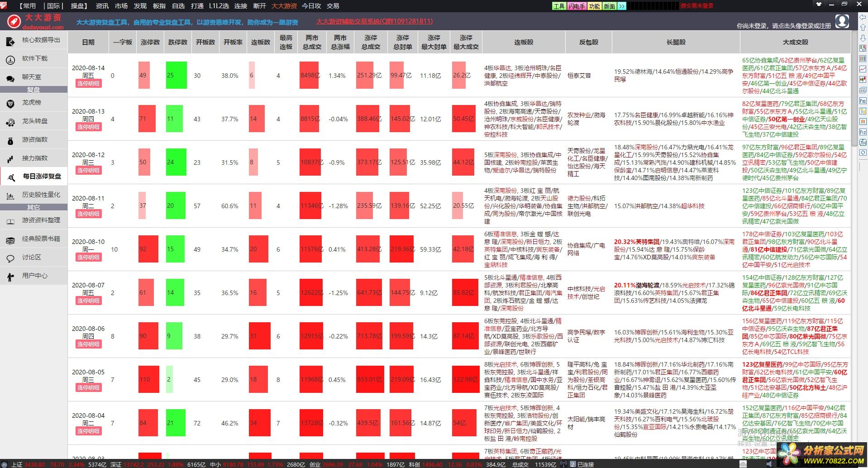The height and width of the screenshot is (468, 868).
Task: Open the 市场 menu
Action: [x=121, y=6]
